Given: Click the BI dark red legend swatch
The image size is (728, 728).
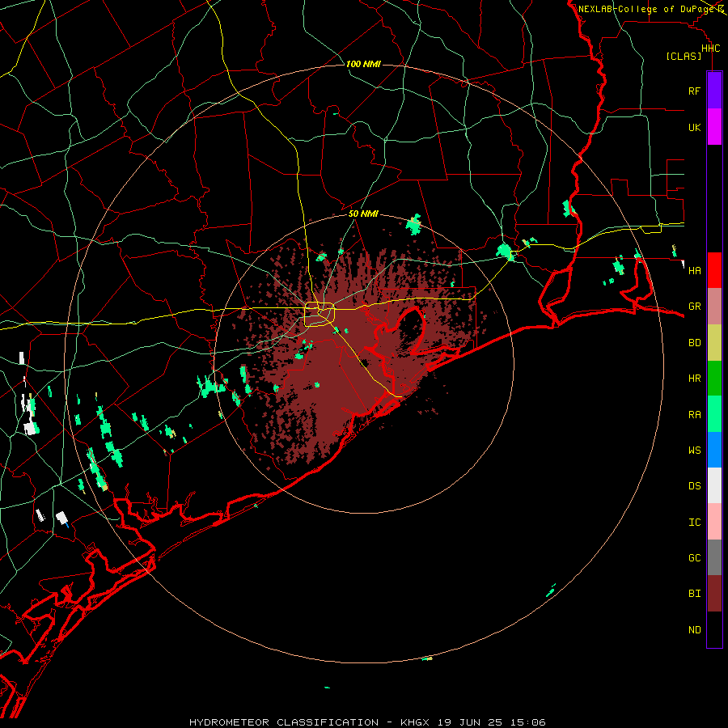Looking at the screenshot, I should [x=714, y=594].
